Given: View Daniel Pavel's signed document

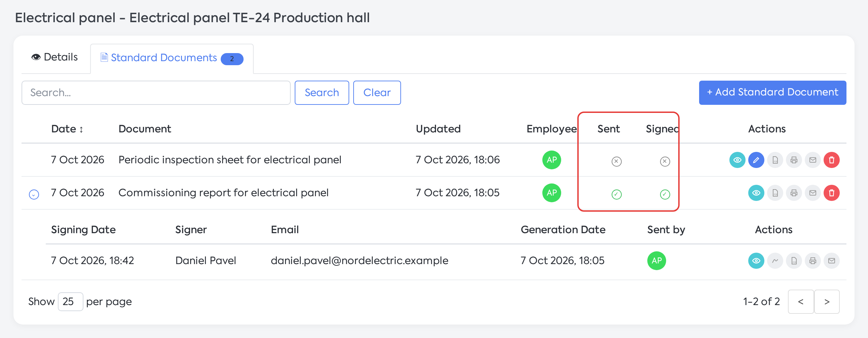Looking at the screenshot, I should [x=756, y=261].
